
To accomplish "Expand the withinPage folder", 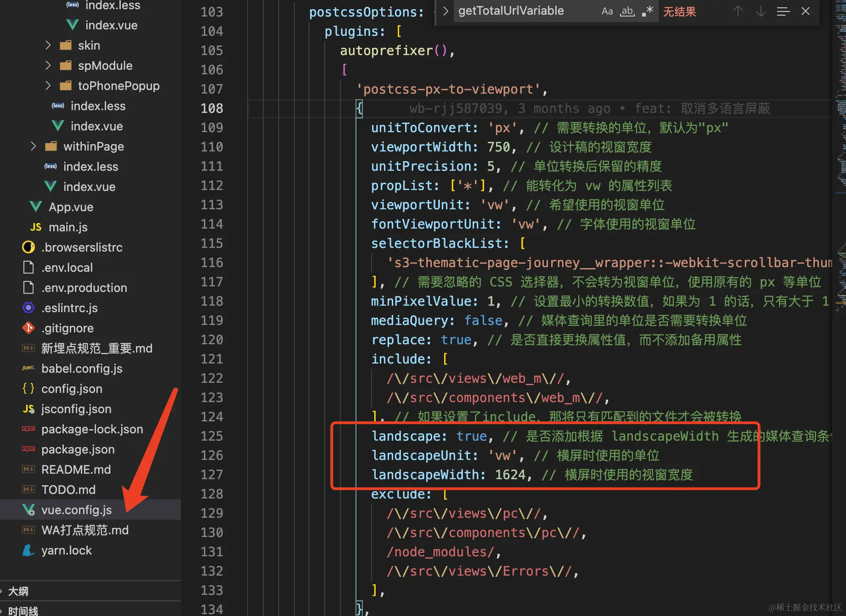I will [x=33, y=146].
